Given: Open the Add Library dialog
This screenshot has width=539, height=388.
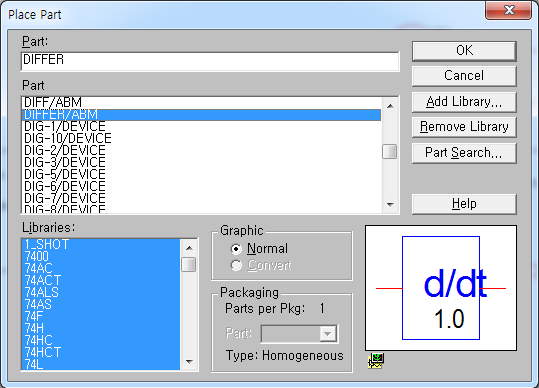Looking at the screenshot, I should point(464,102).
